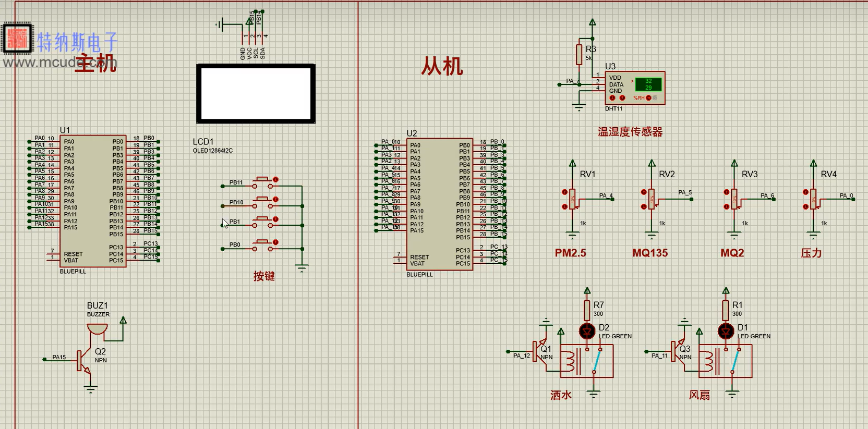868x429 pixels.
Task: Click the RV2 MQ135 decrease arrow
Action: tap(644, 207)
